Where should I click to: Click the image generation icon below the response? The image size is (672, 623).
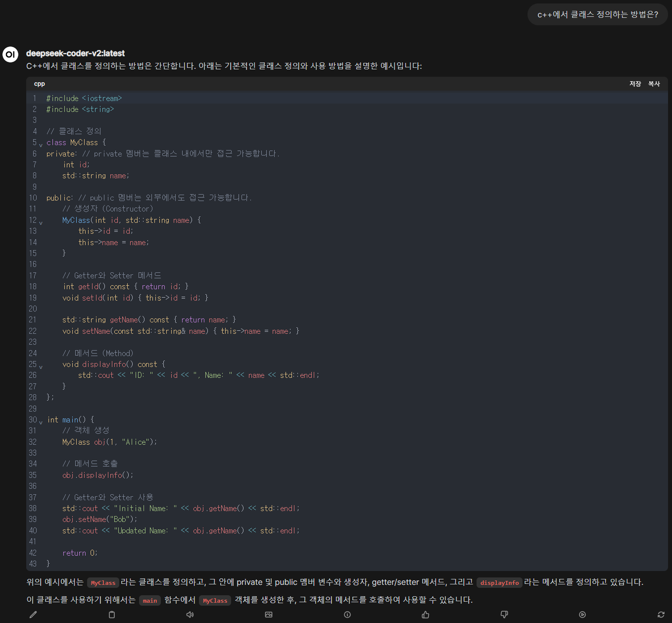(269, 615)
